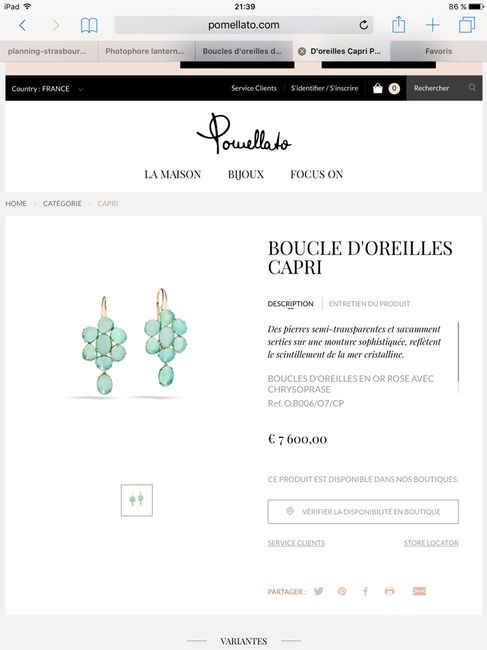Viewport: 487px width, 650px height.
Task: Click Vérifier la disponibilité en boutique button
Action: pos(363,512)
